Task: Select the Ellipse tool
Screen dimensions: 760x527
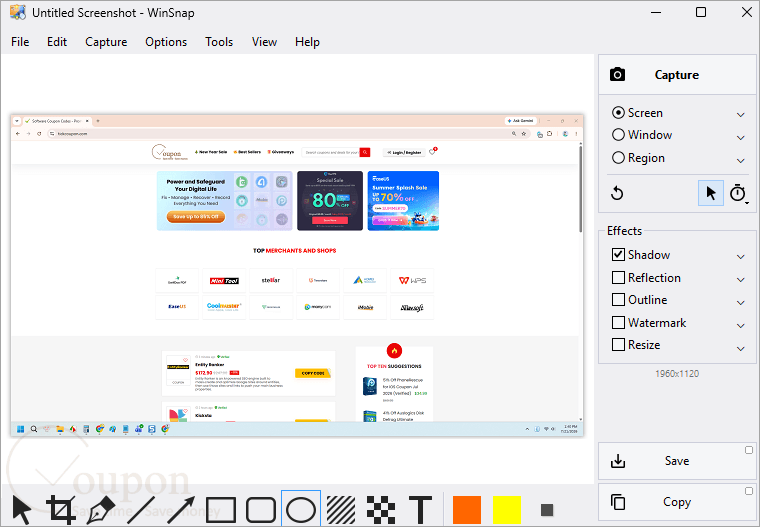Action: tap(301, 510)
